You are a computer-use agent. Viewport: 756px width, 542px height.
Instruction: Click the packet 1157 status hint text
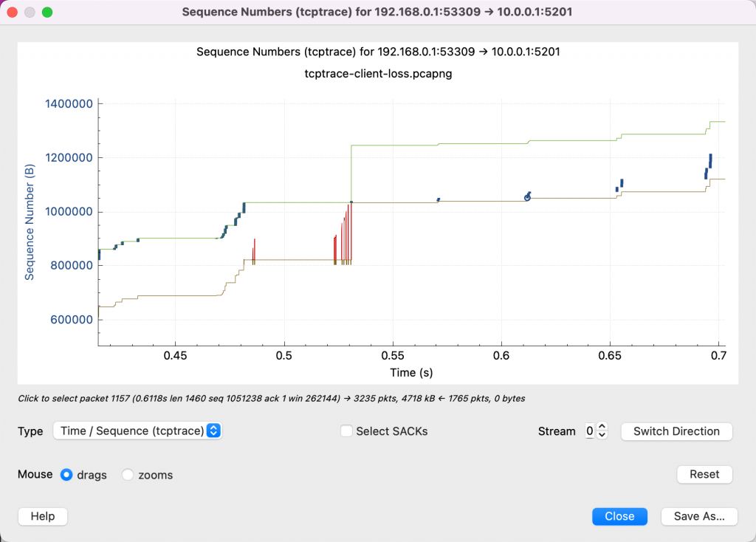point(272,399)
